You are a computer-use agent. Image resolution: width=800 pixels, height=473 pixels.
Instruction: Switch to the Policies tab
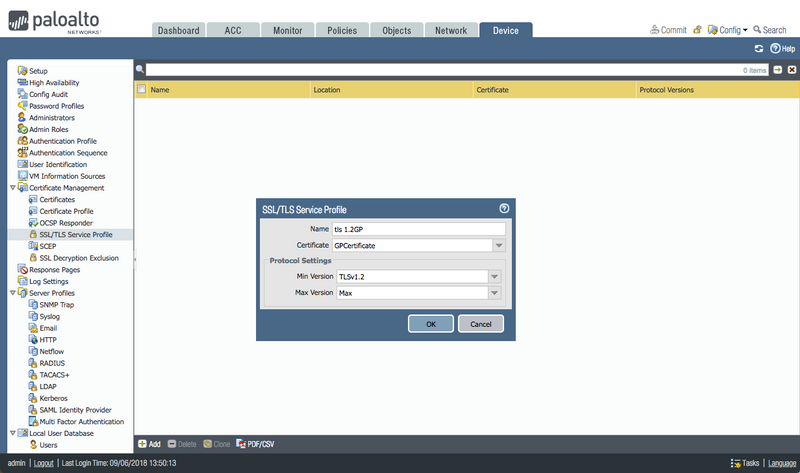pos(342,30)
